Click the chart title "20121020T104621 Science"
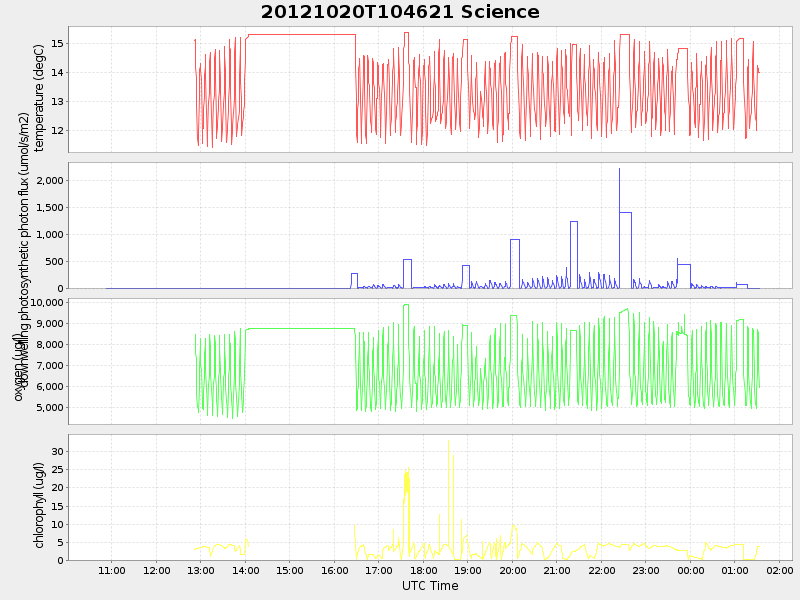Image resolution: width=800 pixels, height=600 pixels. [x=400, y=12]
